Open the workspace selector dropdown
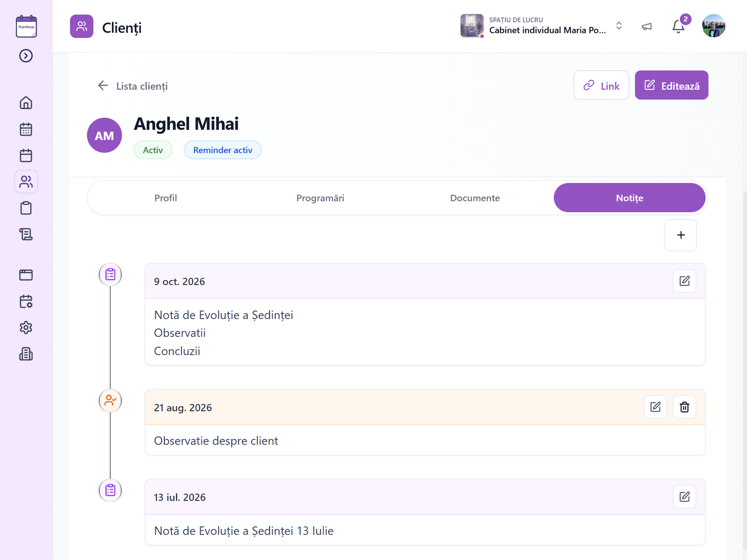Image resolution: width=747 pixels, height=560 pixels. coord(542,26)
